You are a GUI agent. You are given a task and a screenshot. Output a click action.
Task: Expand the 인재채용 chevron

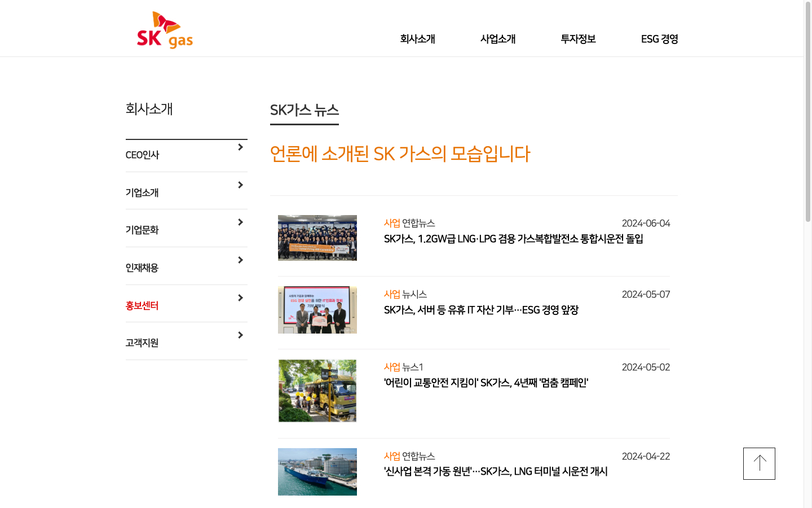click(240, 260)
